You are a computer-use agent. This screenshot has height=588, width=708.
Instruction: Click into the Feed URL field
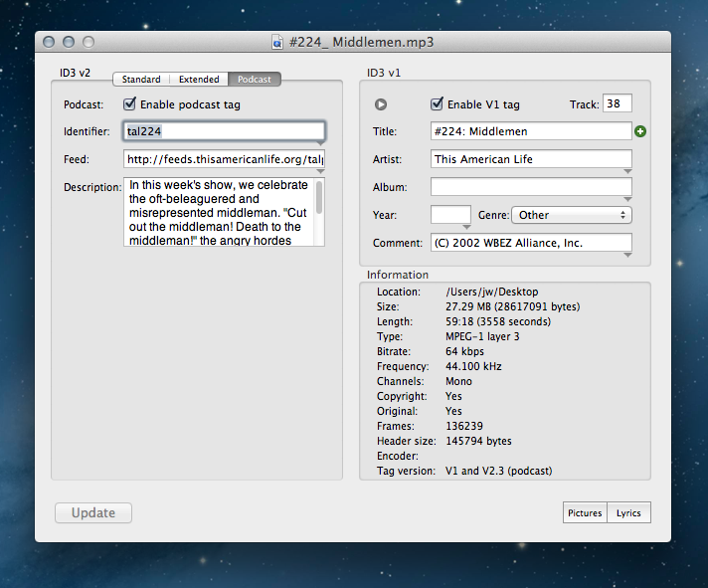(224, 159)
